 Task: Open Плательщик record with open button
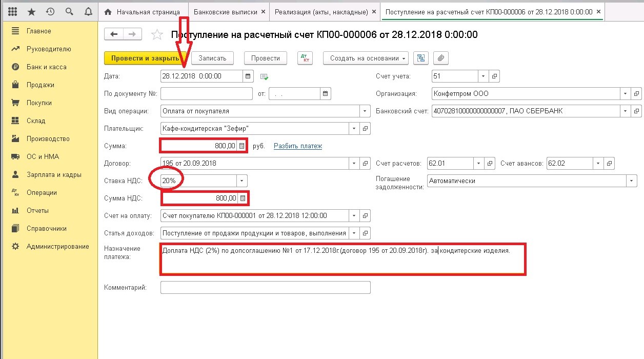tap(365, 128)
